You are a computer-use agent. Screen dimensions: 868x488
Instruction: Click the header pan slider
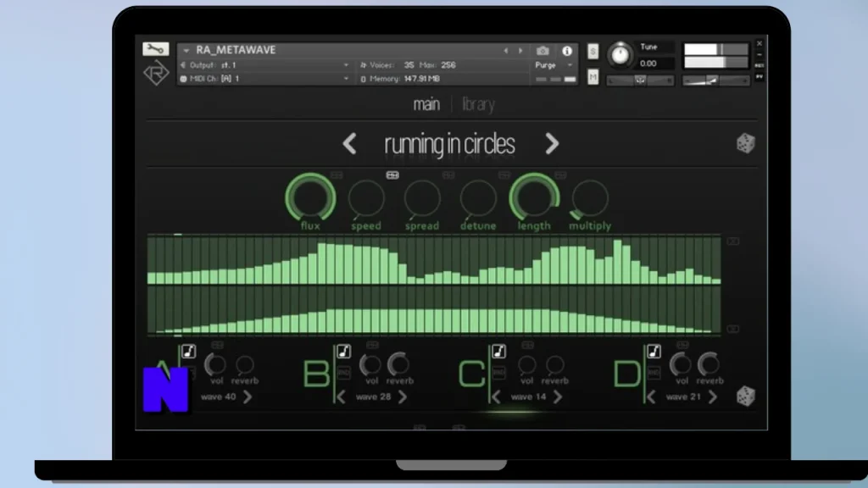tap(641, 80)
